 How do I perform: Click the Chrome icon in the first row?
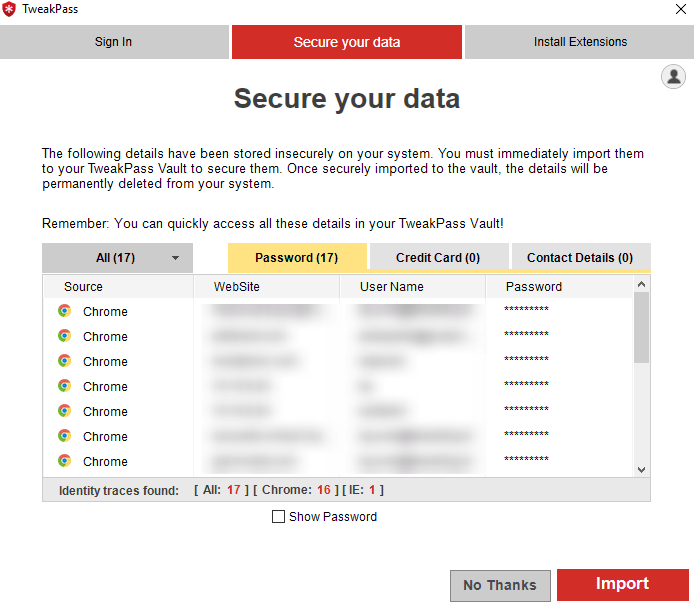[64, 311]
